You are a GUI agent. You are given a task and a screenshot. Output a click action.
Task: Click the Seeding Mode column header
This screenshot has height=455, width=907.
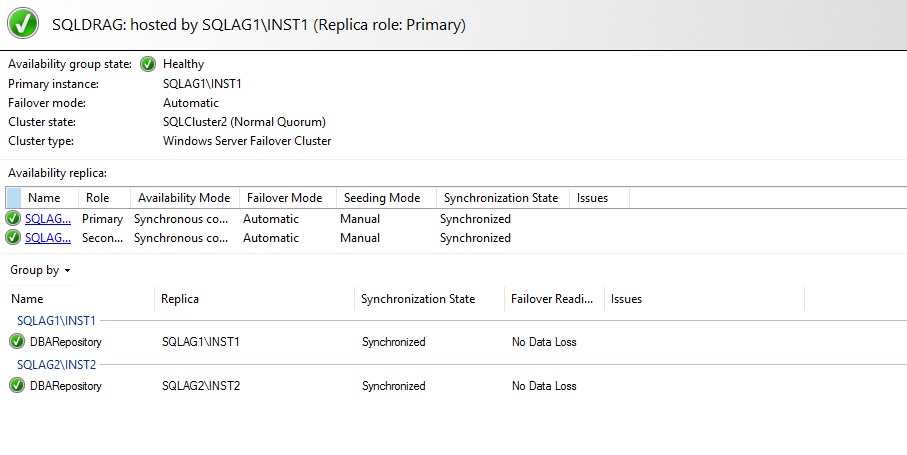(380, 198)
